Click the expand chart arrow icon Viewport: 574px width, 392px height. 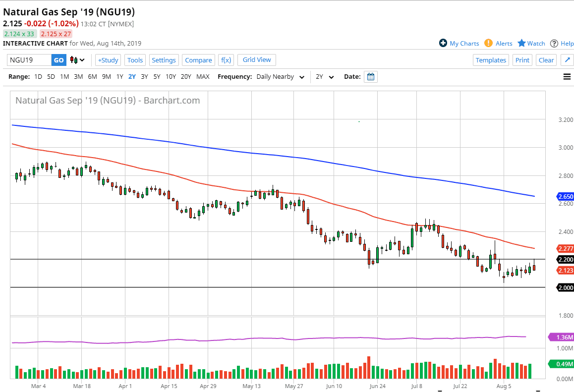pyautogui.click(x=567, y=60)
